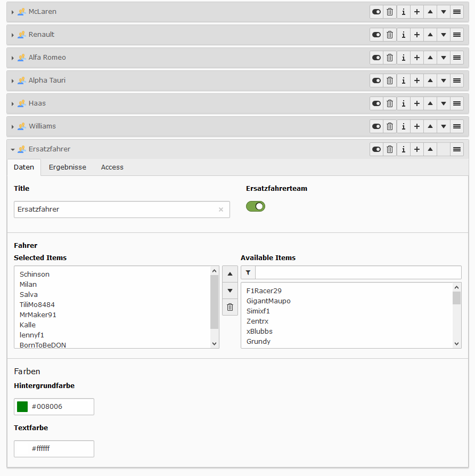
Task: Move Haas record down
Action: (x=444, y=103)
